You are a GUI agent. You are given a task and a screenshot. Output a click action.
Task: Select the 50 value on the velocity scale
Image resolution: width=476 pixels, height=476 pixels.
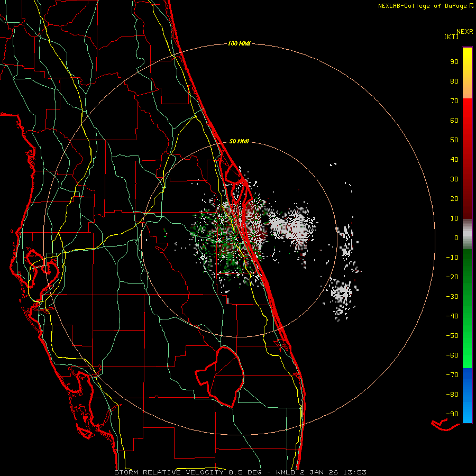(454, 140)
